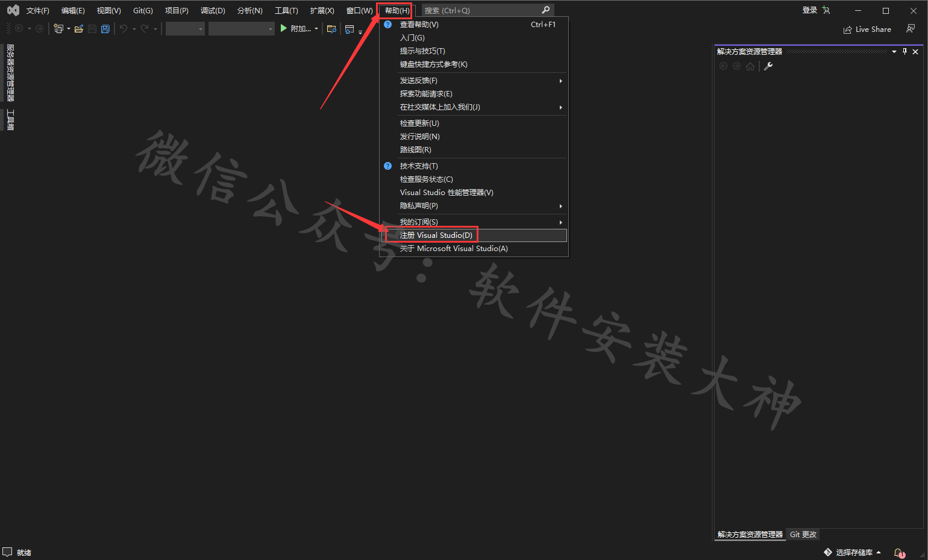This screenshot has height=560, width=928.
Task: Select 关于 Microsoft Visual Studio(A)
Action: (474, 249)
